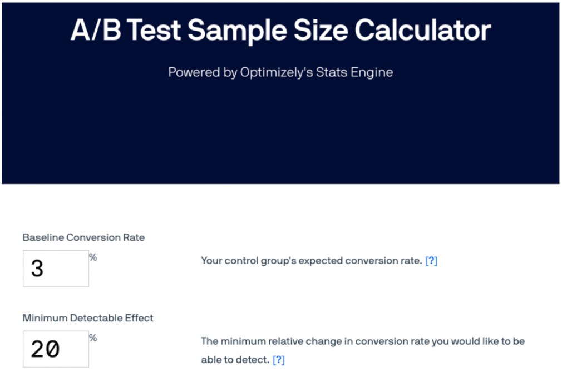Click the percent sign beside the effect field
The height and width of the screenshot is (392, 562).
tap(93, 338)
